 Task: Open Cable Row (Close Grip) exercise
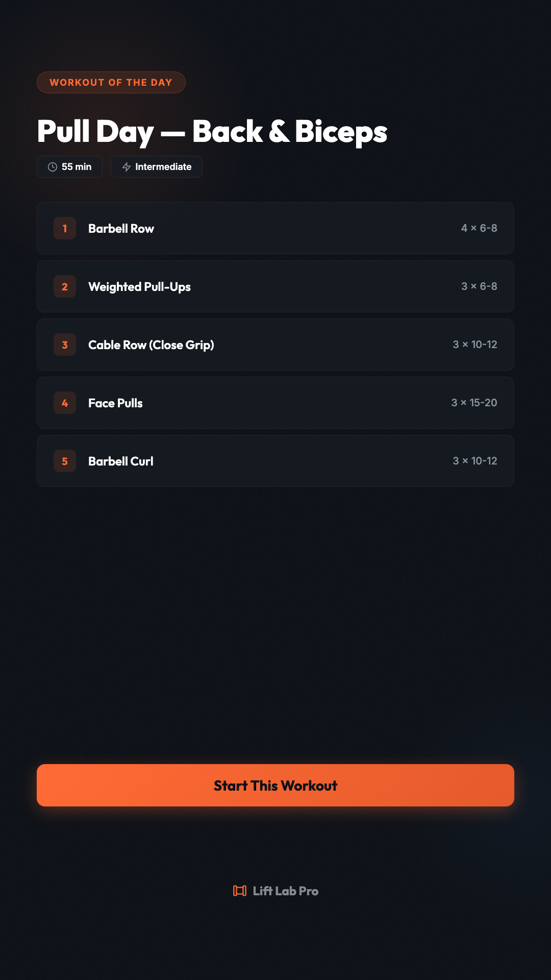point(151,345)
